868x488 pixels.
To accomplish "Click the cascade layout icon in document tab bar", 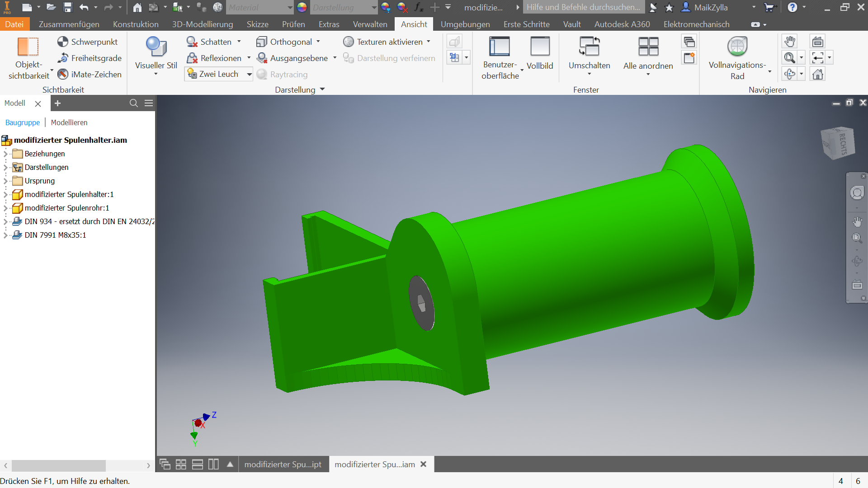I will pyautogui.click(x=165, y=464).
